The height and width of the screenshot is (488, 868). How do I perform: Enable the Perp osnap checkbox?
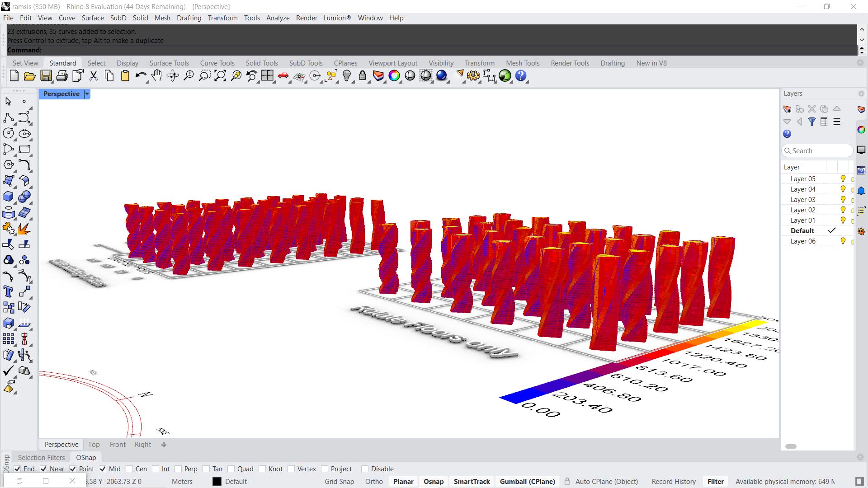pyautogui.click(x=178, y=469)
